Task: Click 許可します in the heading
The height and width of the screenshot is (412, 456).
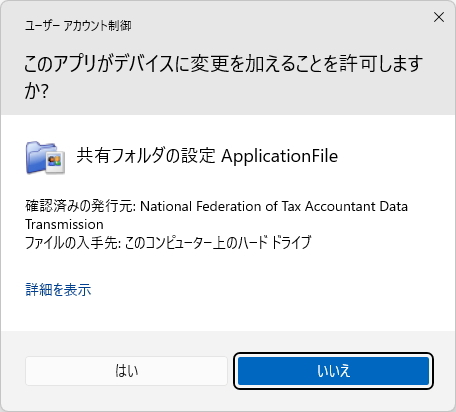Action: pyautogui.click(x=381, y=64)
